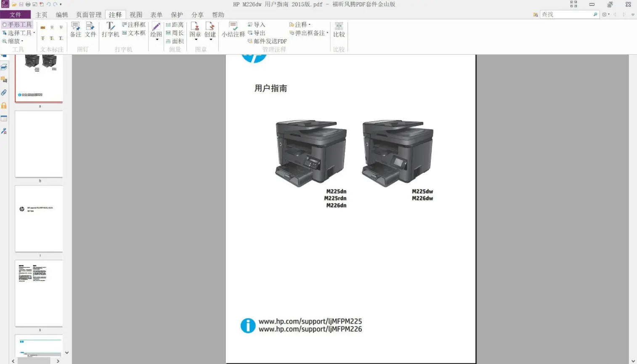Select the blank page b thumbnail
This screenshot has width=637, height=364.
(39, 144)
